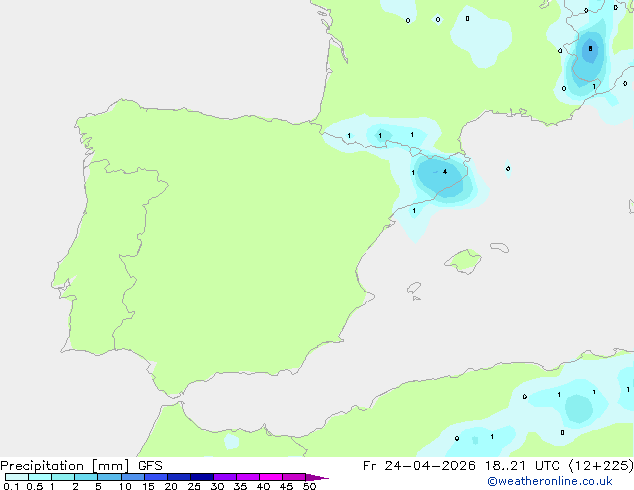Click the 'GFS' model label
The width and height of the screenshot is (634, 490).
(150, 466)
